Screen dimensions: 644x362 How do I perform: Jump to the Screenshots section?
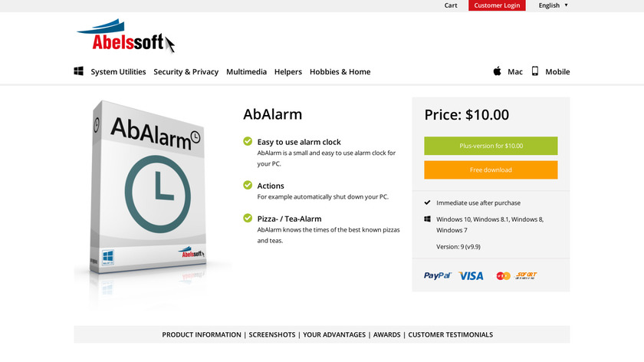tap(273, 334)
